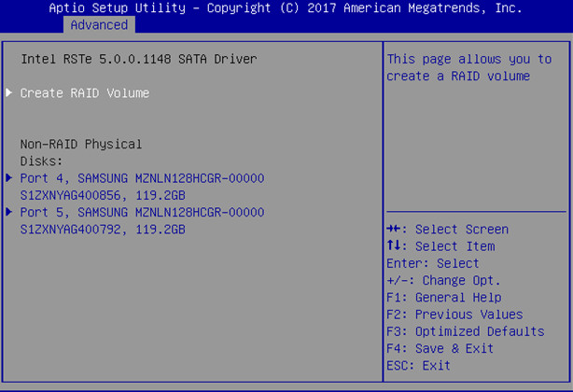This screenshot has height=392, width=573.
Task: Click the arrow beside Create RAID Volume
Action: pyautogui.click(x=9, y=92)
